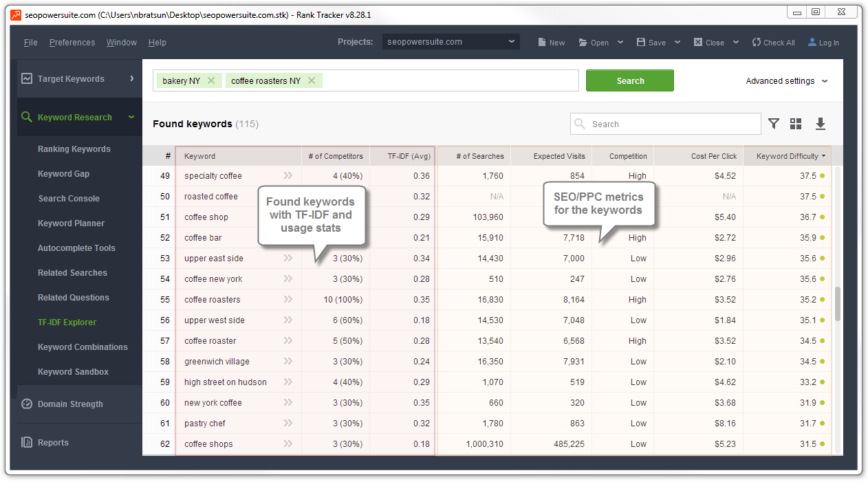
Task: Click the Domain Strength gauge icon
Action: (x=27, y=404)
